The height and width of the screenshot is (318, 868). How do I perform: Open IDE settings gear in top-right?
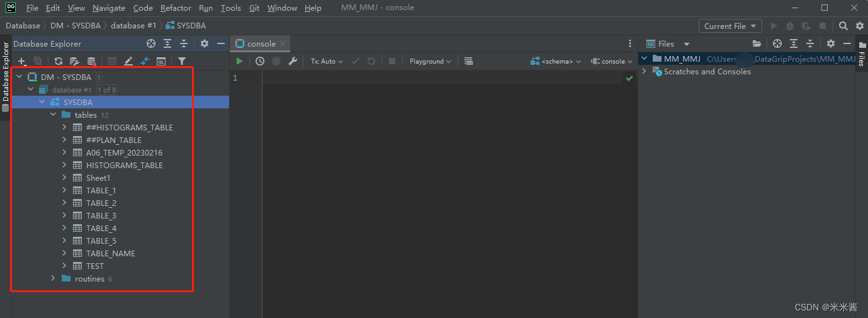click(860, 26)
